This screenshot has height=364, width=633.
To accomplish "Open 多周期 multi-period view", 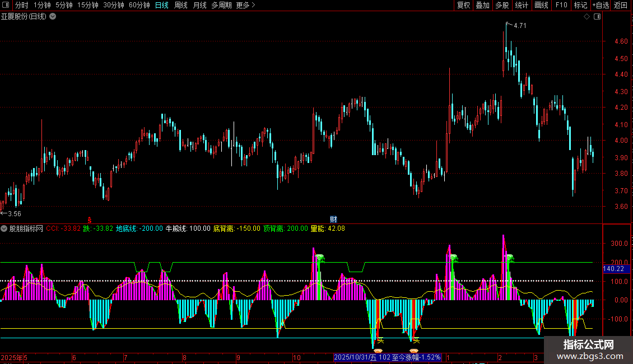I will 222,5.
